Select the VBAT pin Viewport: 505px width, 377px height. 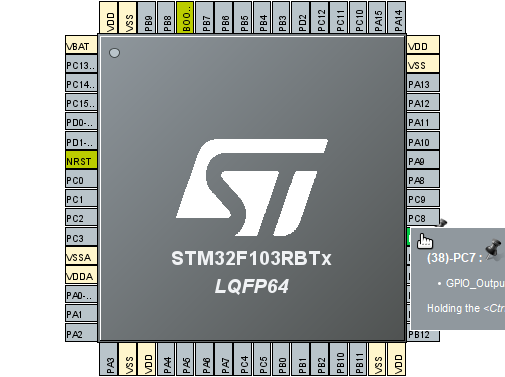81,45
